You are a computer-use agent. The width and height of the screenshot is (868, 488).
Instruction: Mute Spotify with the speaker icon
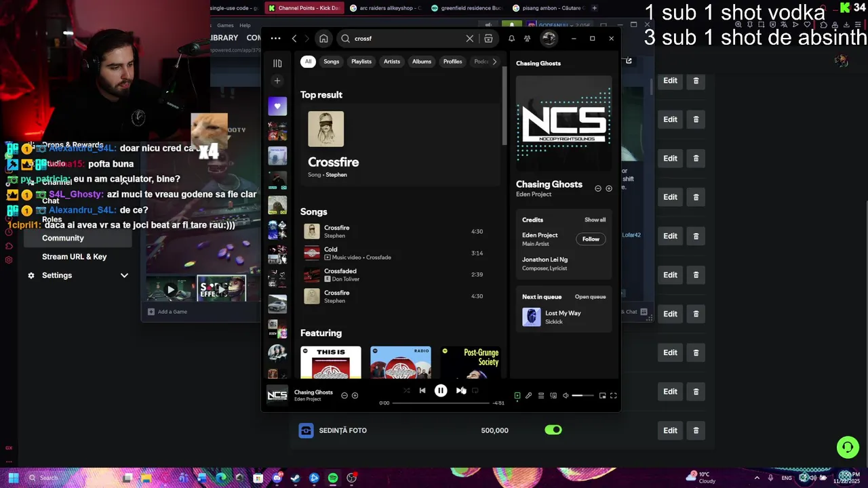(x=566, y=396)
